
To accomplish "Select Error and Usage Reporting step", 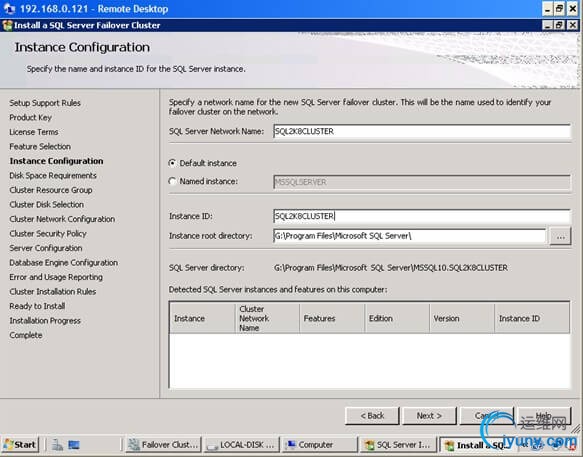I will click(56, 277).
